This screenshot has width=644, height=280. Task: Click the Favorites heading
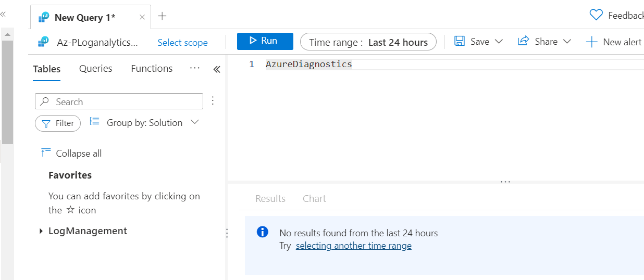(x=70, y=175)
